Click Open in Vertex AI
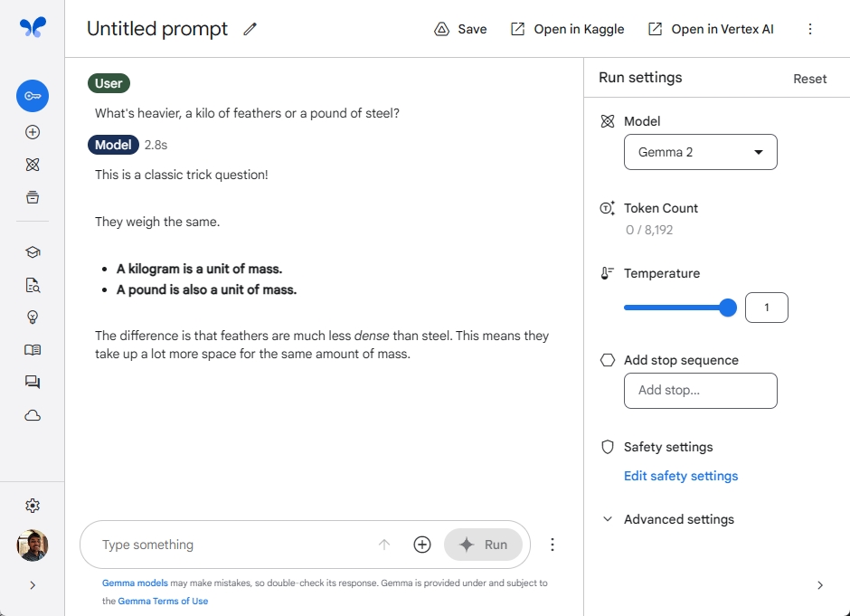Viewport: 850px width, 616px height. click(712, 29)
